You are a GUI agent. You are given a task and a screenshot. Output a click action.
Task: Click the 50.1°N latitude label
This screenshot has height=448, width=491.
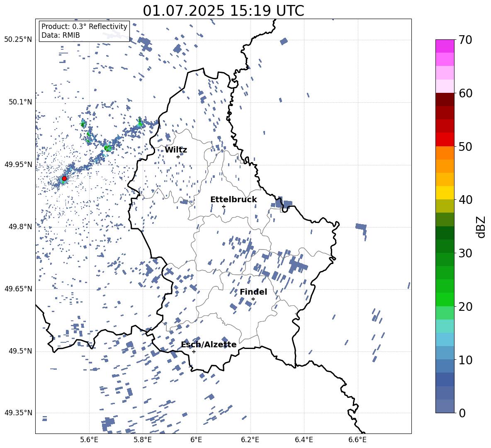tap(20, 102)
